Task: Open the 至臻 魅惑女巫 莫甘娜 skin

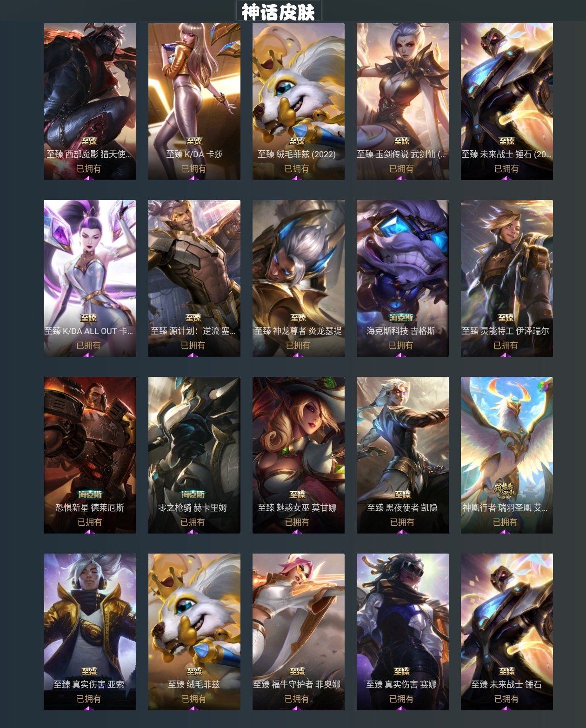Action: pos(299,455)
